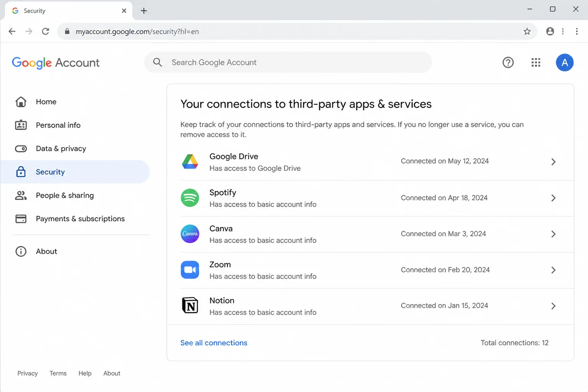Click the Google Drive app icon
The image size is (588, 392).
(190, 162)
